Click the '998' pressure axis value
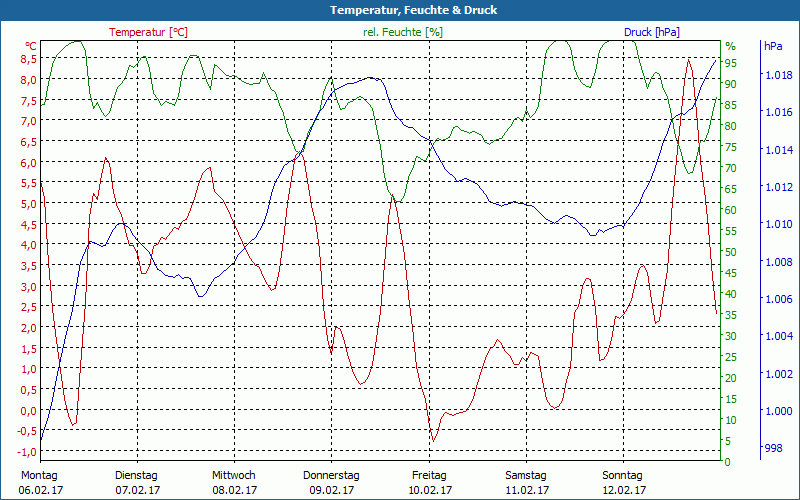 click(x=773, y=448)
